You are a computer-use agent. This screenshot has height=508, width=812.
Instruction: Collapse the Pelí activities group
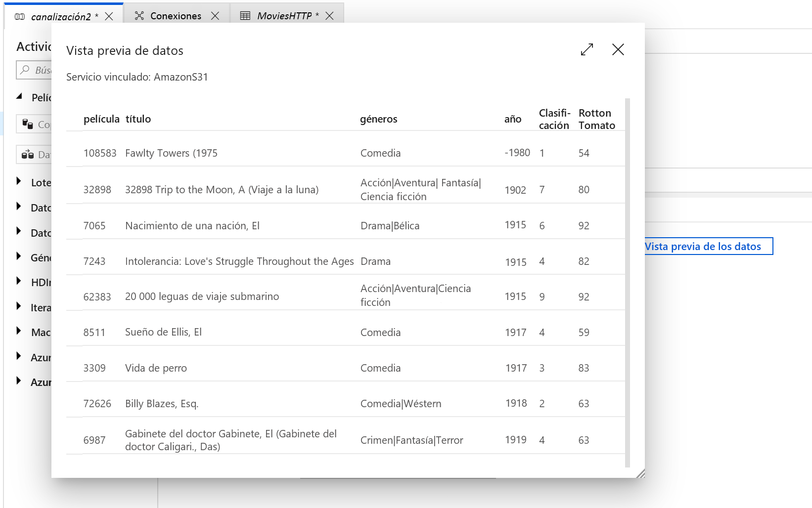coord(19,97)
